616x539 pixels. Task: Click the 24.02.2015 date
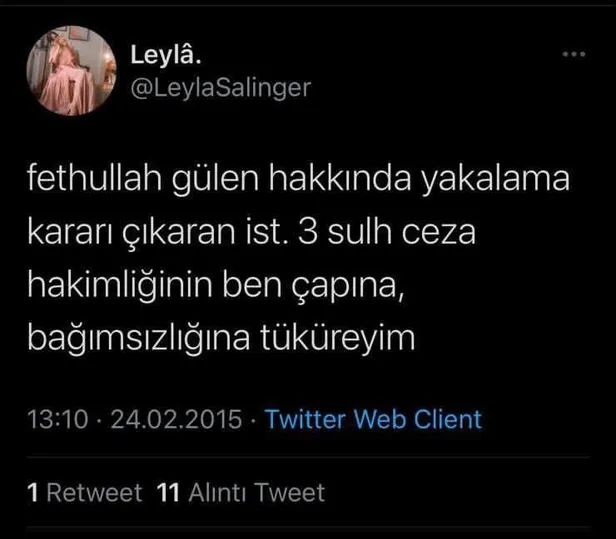point(176,419)
